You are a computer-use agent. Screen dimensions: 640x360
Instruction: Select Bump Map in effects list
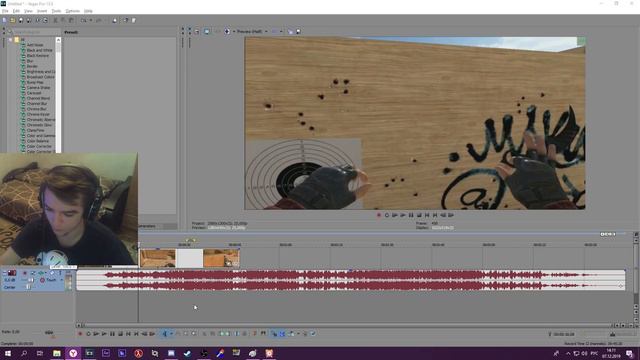click(35, 82)
